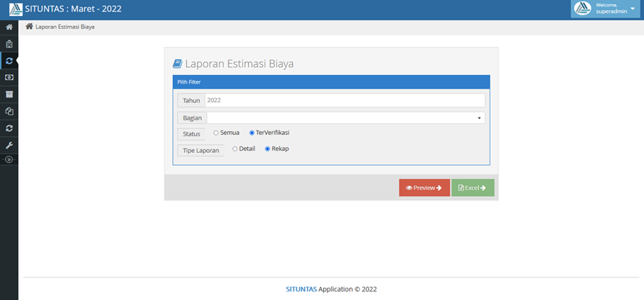The image size is (644, 300).
Task: Click the grey refresh icon above the wrench
Action: coord(9,128)
